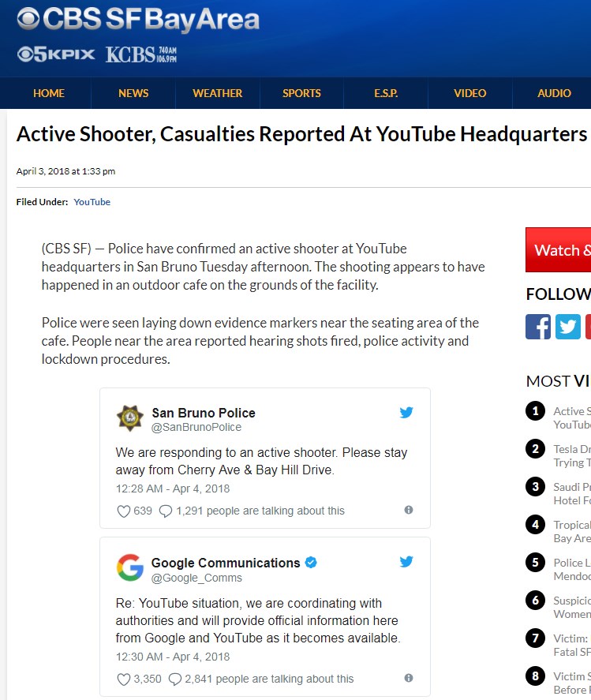Open the WEATHER menu
Screen dimensions: 591x700
click(218, 93)
